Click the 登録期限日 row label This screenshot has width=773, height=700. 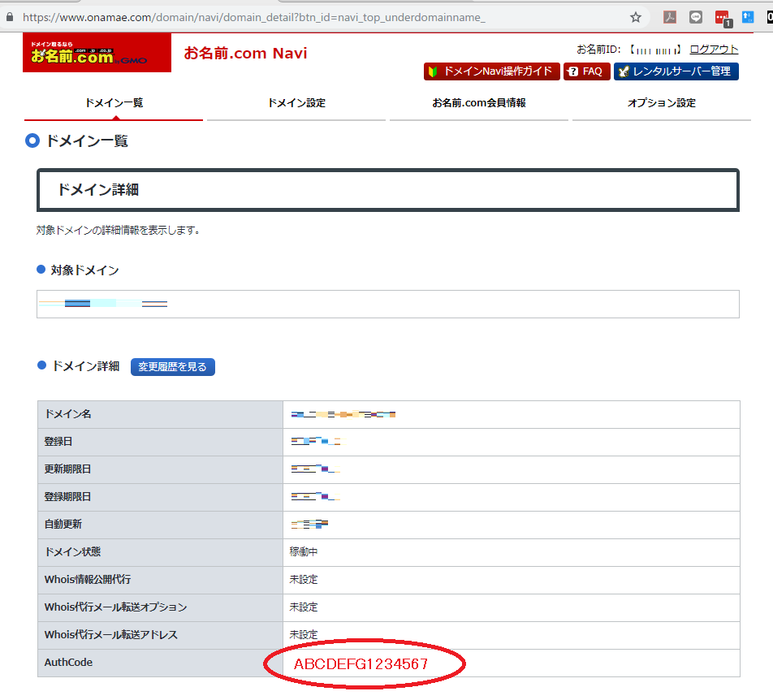pyautogui.click(x=67, y=497)
